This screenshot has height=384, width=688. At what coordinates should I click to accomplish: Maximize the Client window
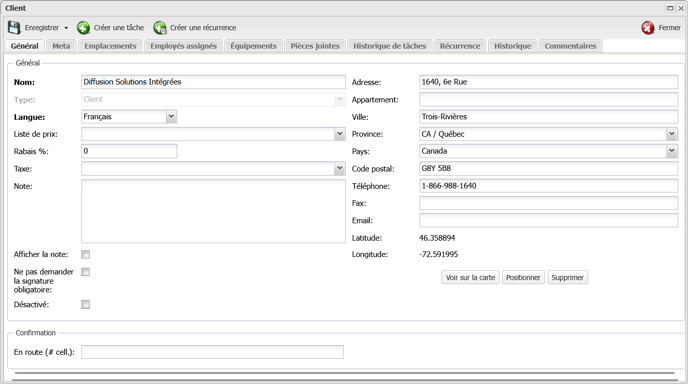click(x=670, y=8)
